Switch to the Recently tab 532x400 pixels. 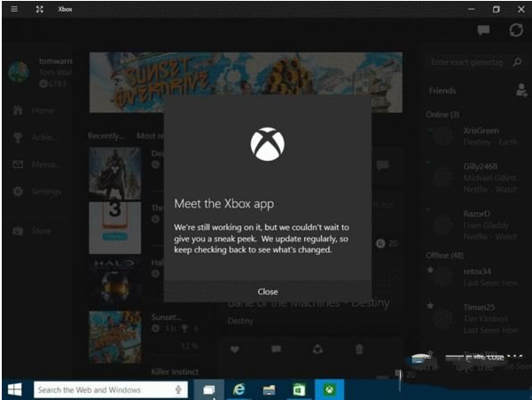click(x=106, y=136)
